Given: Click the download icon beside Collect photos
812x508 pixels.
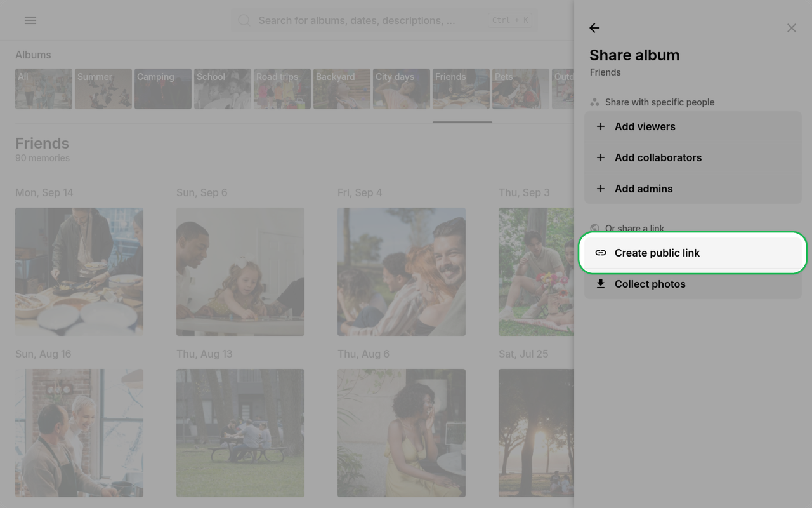Looking at the screenshot, I should [601, 284].
